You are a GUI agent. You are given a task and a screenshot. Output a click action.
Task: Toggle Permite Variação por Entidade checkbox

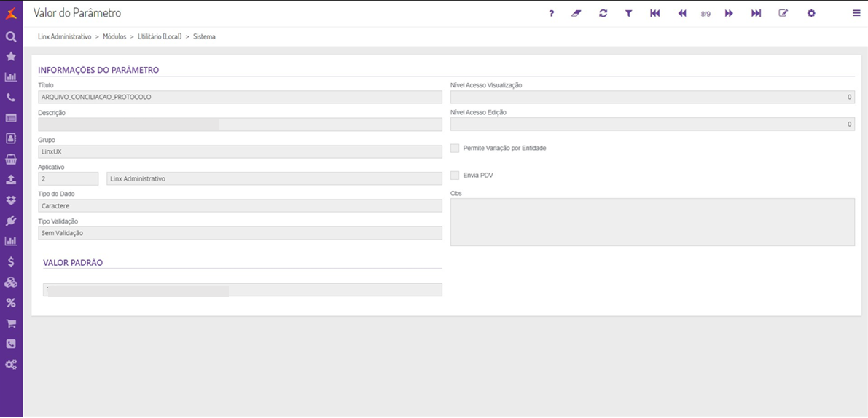(455, 148)
